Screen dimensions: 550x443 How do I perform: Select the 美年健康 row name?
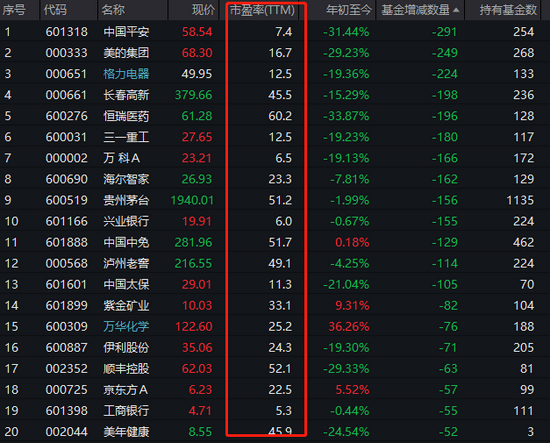tap(126, 432)
